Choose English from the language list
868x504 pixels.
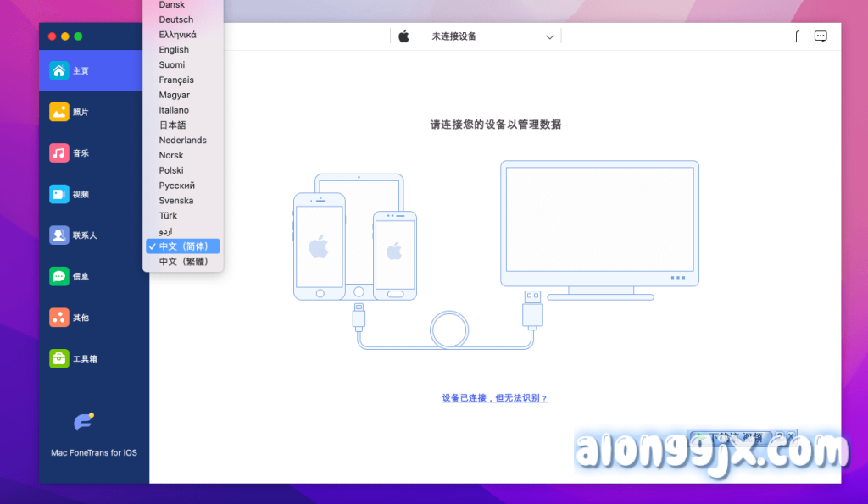[x=174, y=50]
